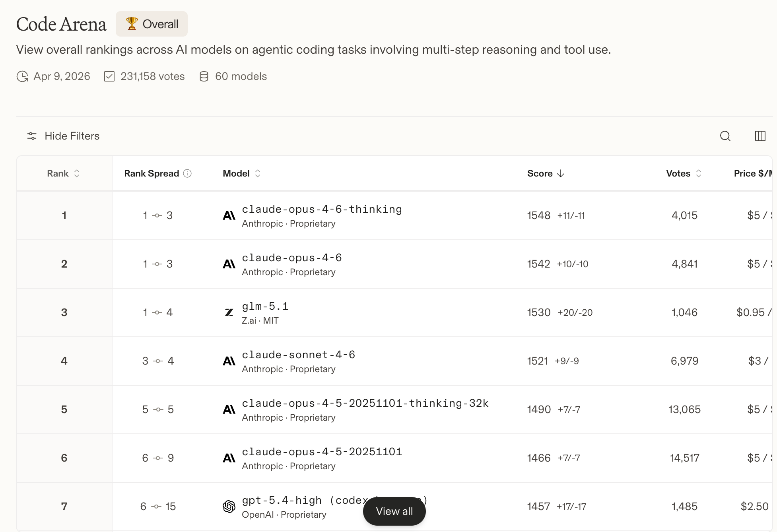Image resolution: width=777 pixels, height=532 pixels.
Task: Click Anthropic logo for claude-opus-4-5-20251101-thinking-32k
Action: pyautogui.click(x=229, y=410)
